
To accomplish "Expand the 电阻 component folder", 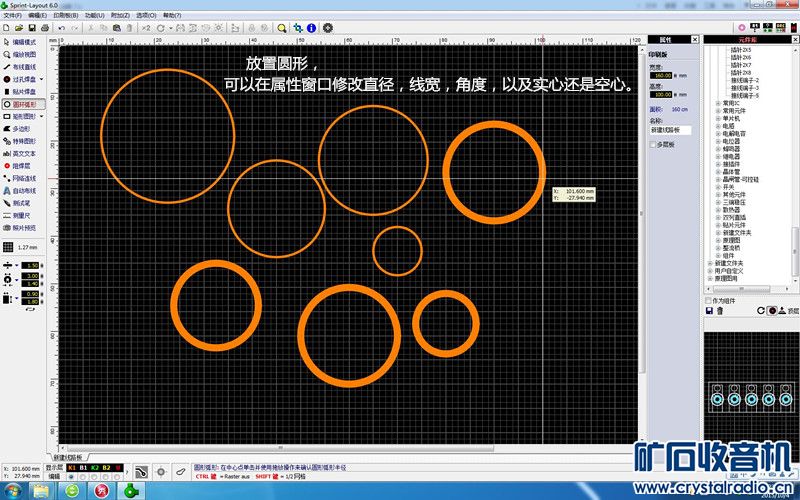I will pos(717,125).
